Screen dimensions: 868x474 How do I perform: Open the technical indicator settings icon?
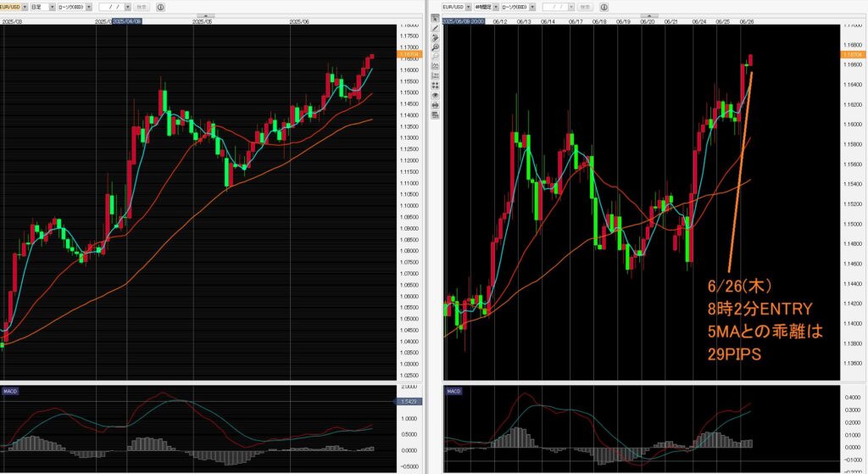pos(435,66)
